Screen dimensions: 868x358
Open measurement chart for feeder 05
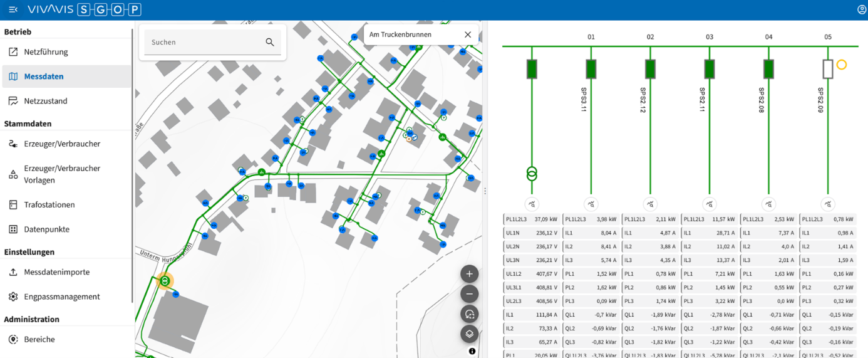[828, 204]
